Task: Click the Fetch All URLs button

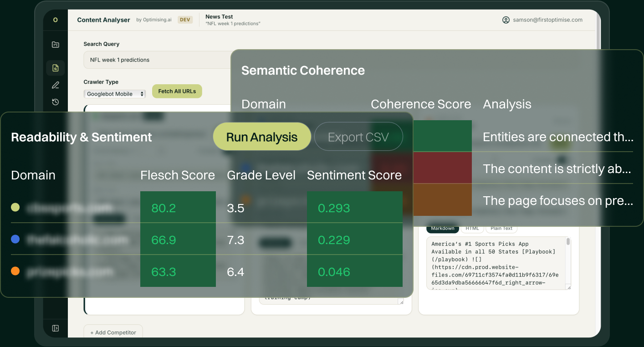Action: [x=177, y=91]
